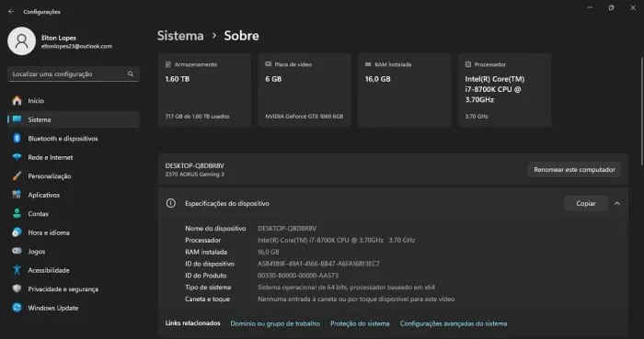The width and height of the screenshot is (644, 339).
Task: Click Renomear este computador button
Action: (x=574, y=169)
